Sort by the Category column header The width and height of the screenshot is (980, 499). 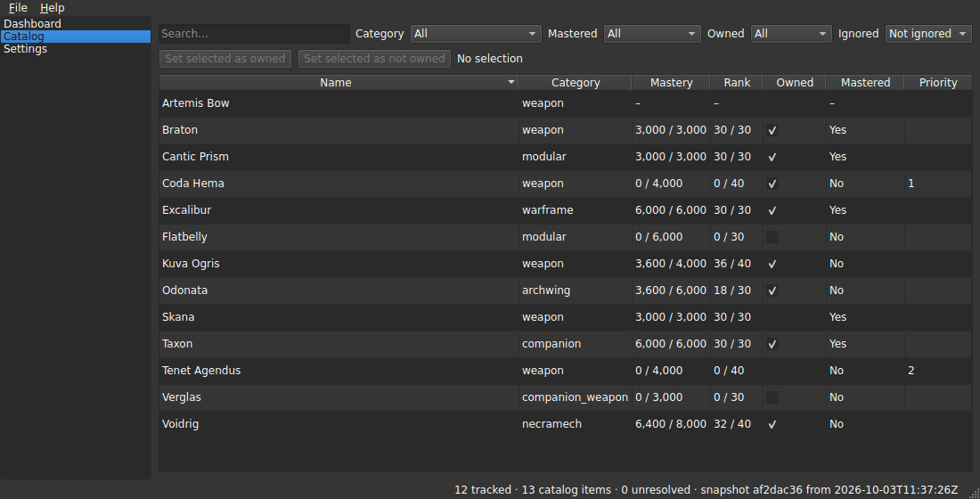(575, 83)
